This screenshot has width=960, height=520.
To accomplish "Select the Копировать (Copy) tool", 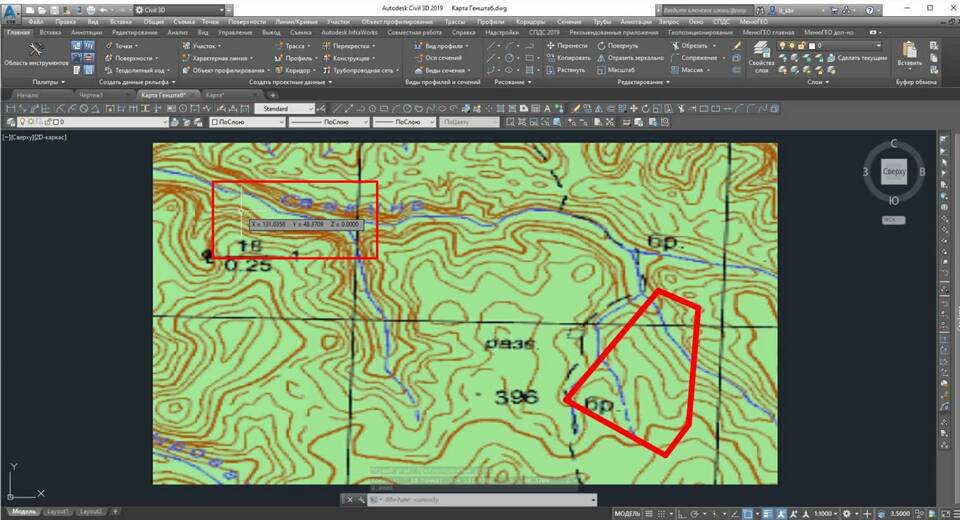I will [568, 58].
